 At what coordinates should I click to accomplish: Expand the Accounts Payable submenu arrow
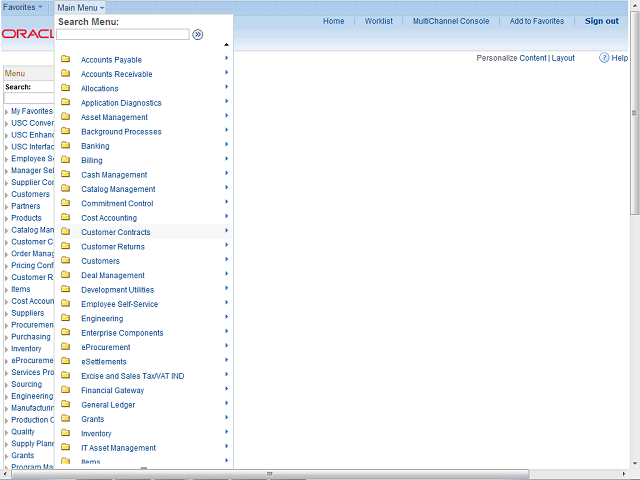[226, 58]
